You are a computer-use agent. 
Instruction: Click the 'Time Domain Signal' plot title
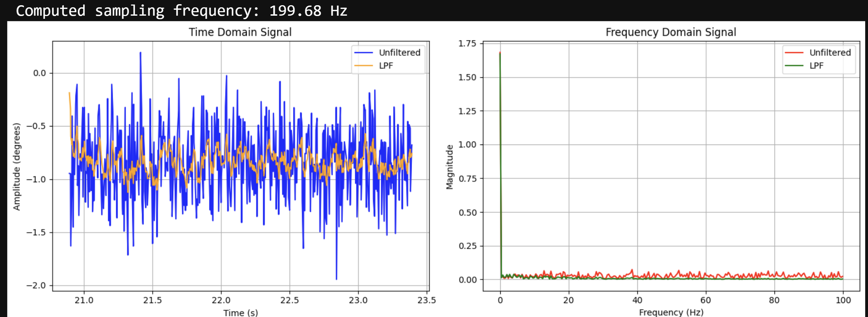[x=240, y=32]
